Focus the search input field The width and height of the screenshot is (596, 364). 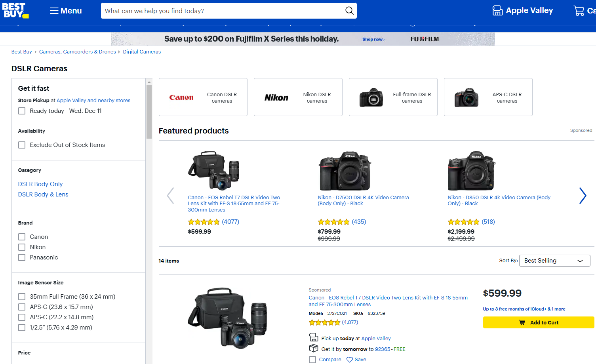[x=223, y=11]
